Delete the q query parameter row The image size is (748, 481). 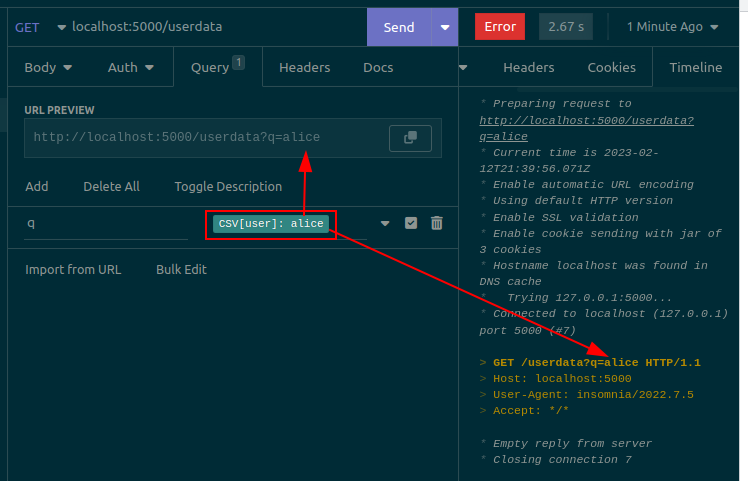[436, 223]
